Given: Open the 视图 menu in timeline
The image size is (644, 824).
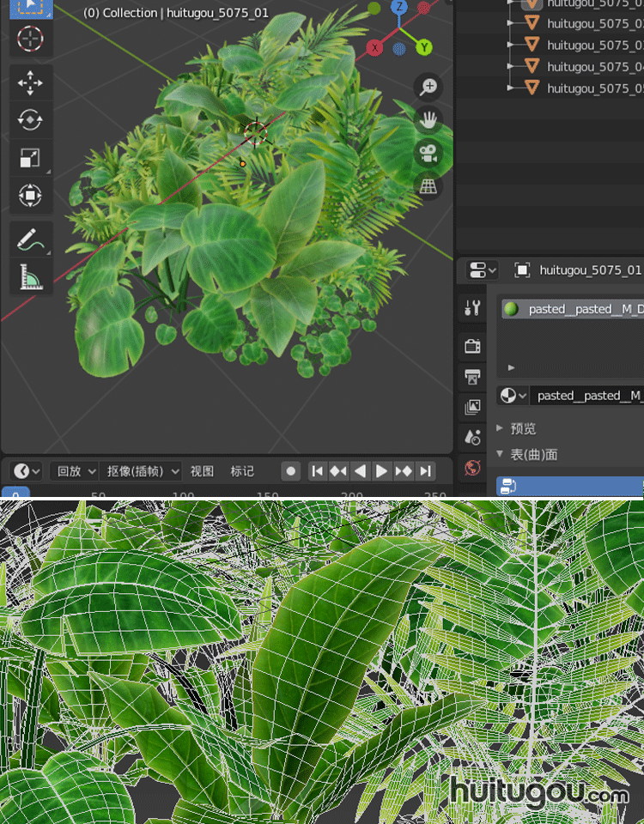Looking at the screenshot, I should pyautogui.click(x=202, y=471).
